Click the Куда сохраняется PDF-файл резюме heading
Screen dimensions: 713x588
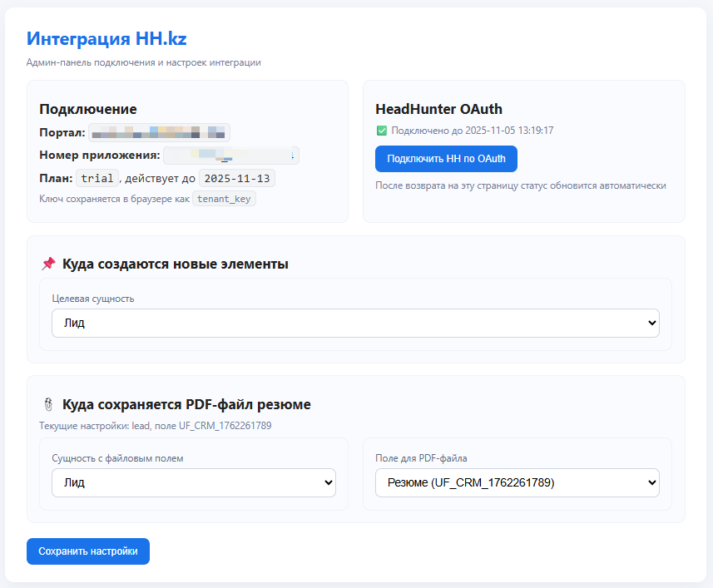point(186,404)
